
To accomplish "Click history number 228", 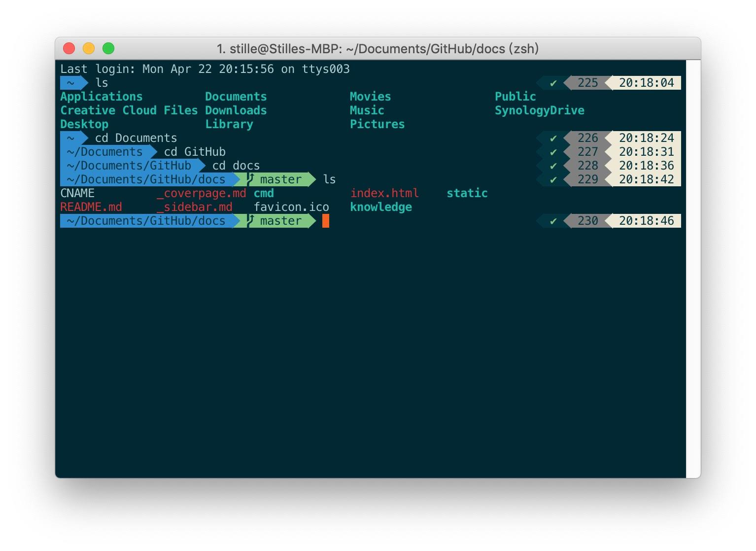I will click(587, 166).
